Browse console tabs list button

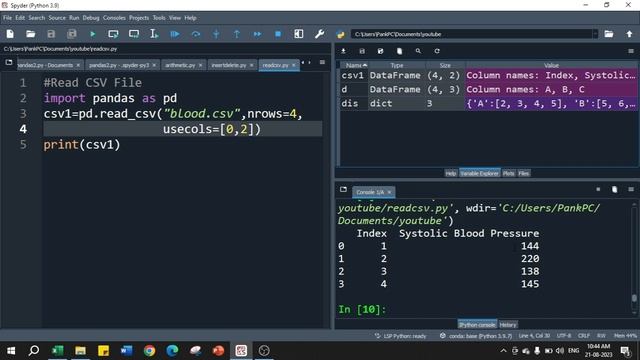pyautogui.click(x=343, y=189)
